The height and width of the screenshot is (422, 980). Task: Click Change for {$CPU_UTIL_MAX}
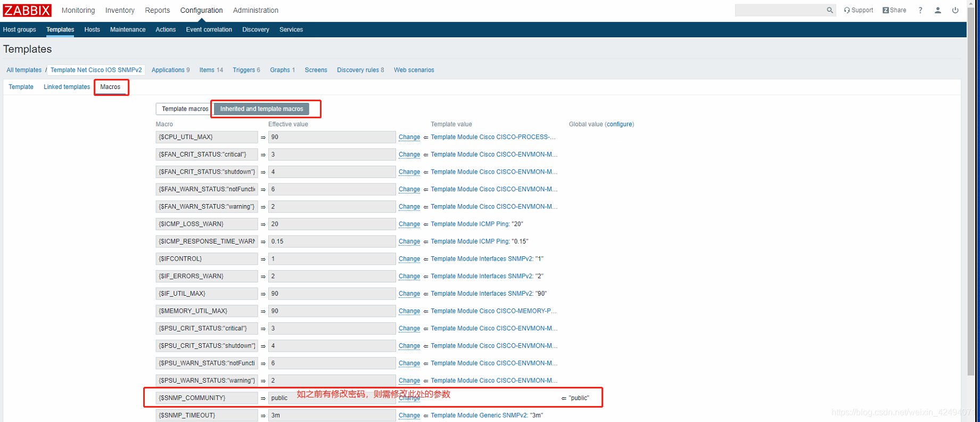pos(409,137)
